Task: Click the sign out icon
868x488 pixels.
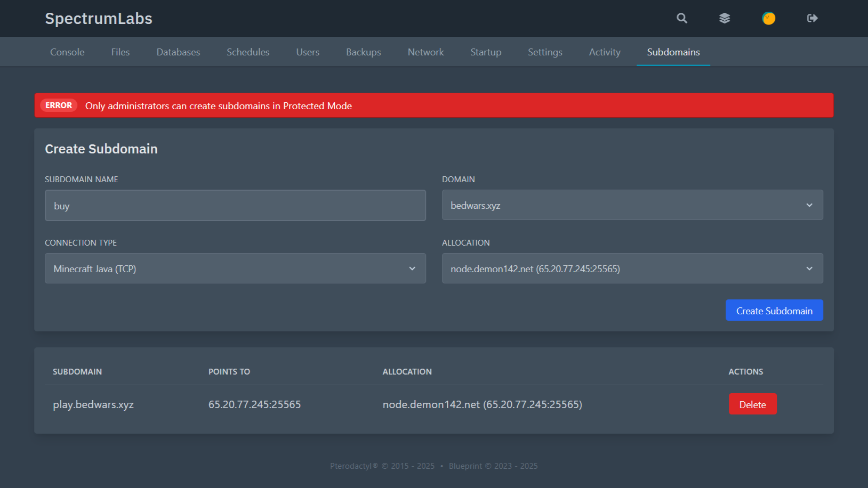Action: click(x=812, y=18)
